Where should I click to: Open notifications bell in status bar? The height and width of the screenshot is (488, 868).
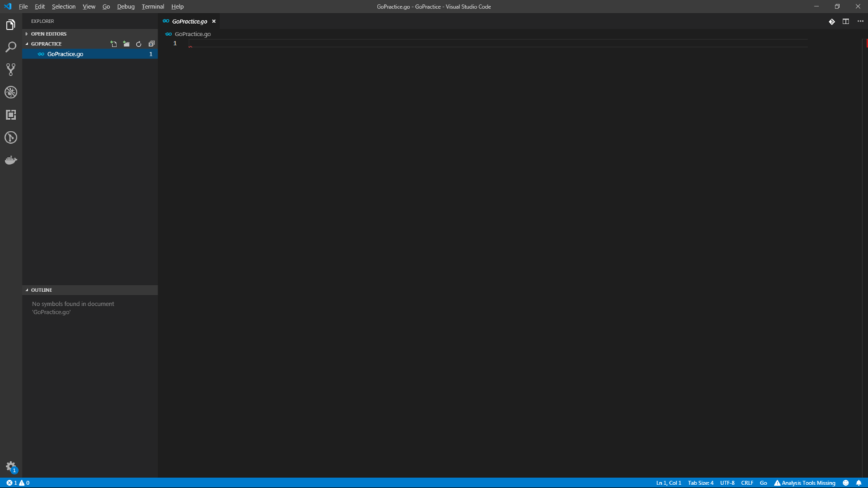pos(859,483)
